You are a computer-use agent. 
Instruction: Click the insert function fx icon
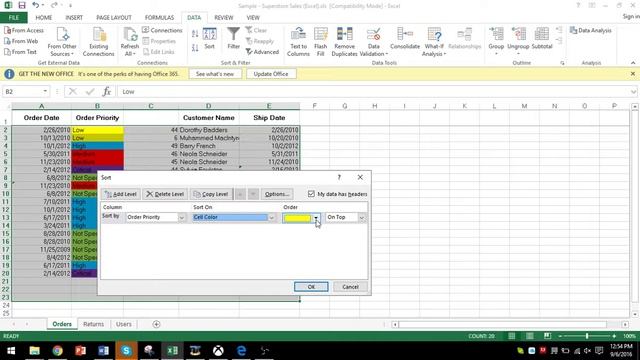107,91
